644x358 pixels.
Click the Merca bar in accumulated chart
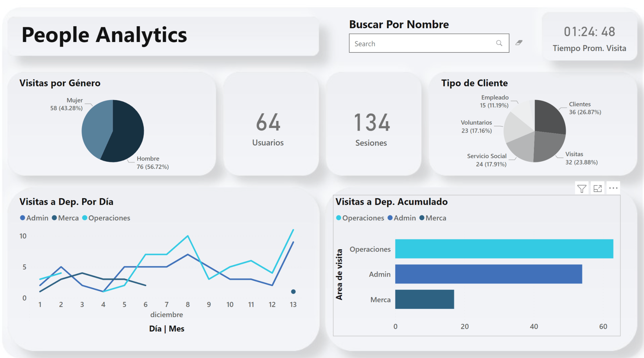tap(424, 299)
